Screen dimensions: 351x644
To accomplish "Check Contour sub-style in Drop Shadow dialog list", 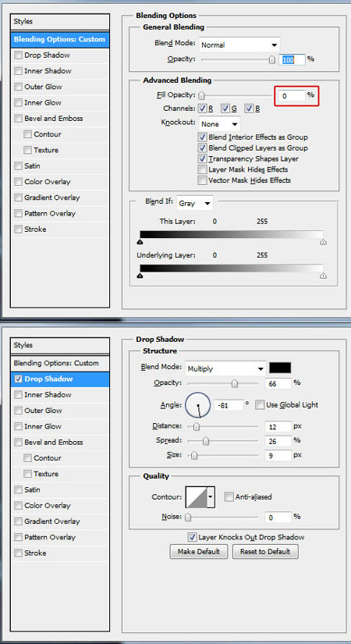I will 27,458.
